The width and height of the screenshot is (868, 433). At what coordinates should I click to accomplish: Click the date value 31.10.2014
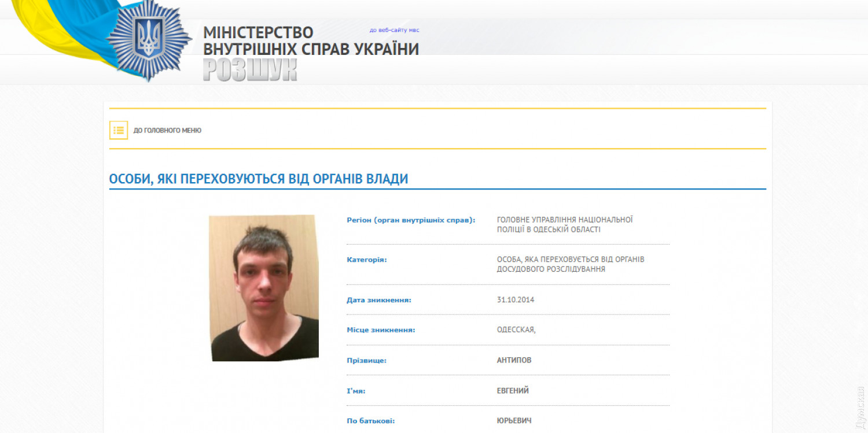point(516,299)
